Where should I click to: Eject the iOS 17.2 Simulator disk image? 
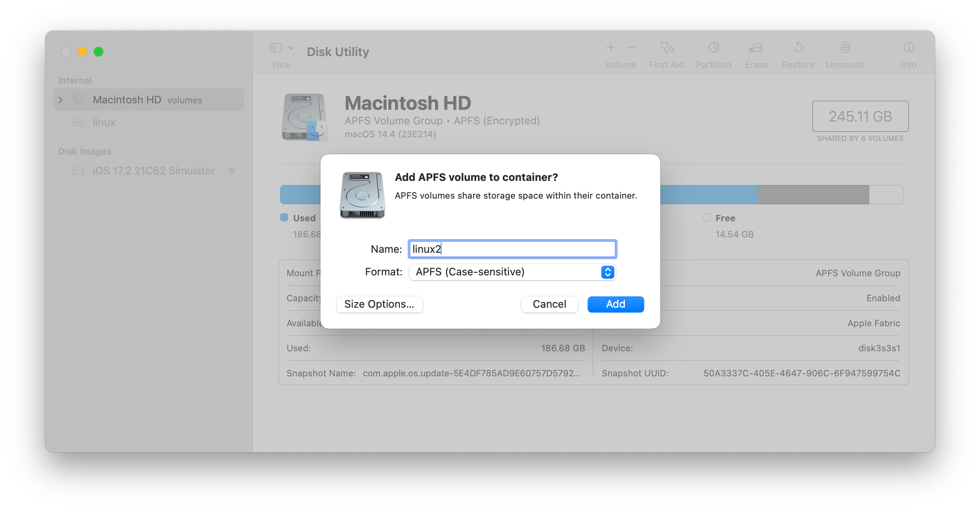232,171
